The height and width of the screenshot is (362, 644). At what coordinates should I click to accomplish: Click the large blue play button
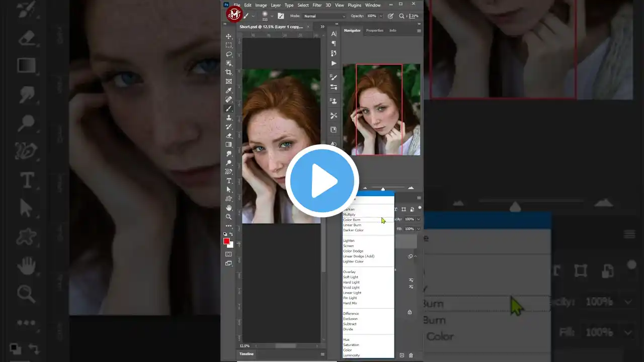(322, 181)
